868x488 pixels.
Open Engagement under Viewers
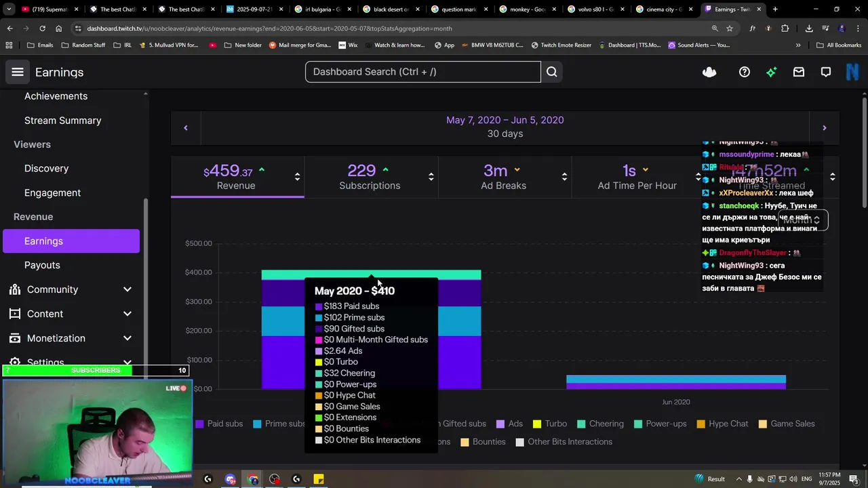52,193
